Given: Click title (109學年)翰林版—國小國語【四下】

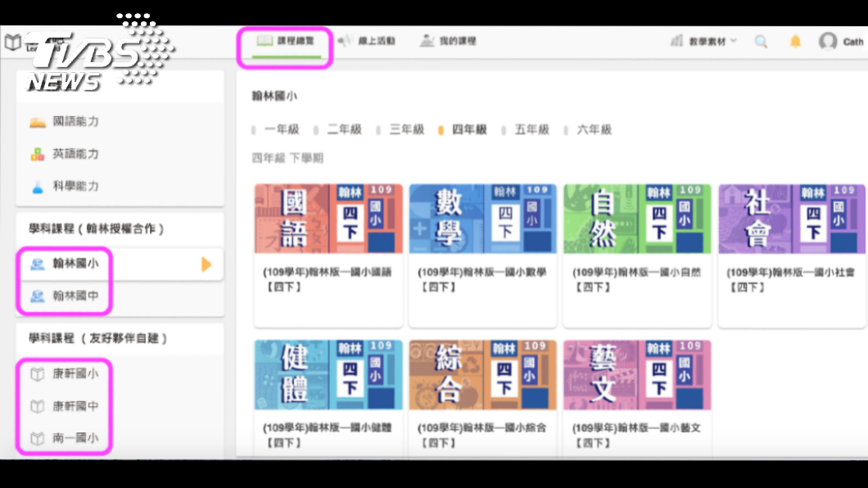Looking at the screenshot, I should [328, 279].
